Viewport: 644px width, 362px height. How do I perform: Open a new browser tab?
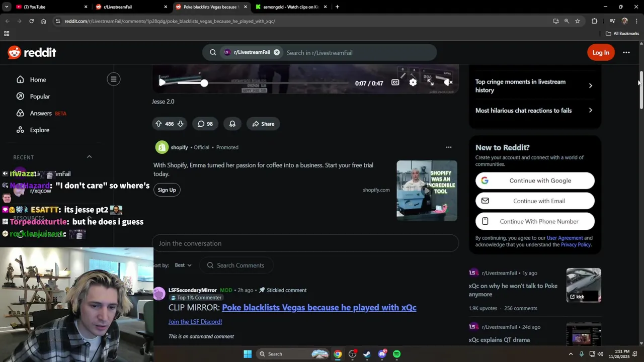pyautogui.click(x=337, y=7)
